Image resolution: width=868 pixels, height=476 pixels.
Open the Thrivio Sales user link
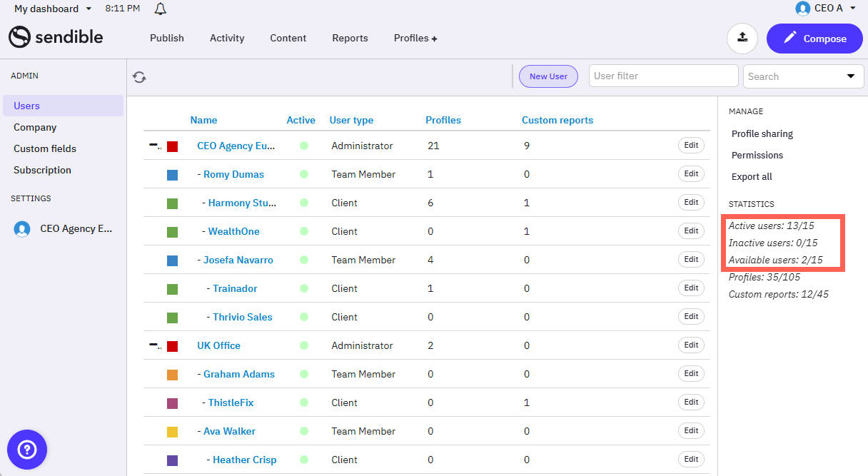(x=243, y=317)
